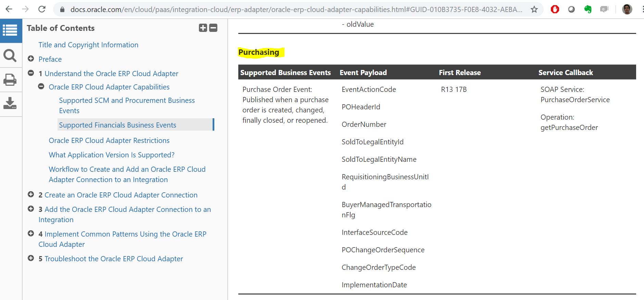Open What Application Version Is Supported?
This screenshot has height=300, width=644.
(112, 155)
